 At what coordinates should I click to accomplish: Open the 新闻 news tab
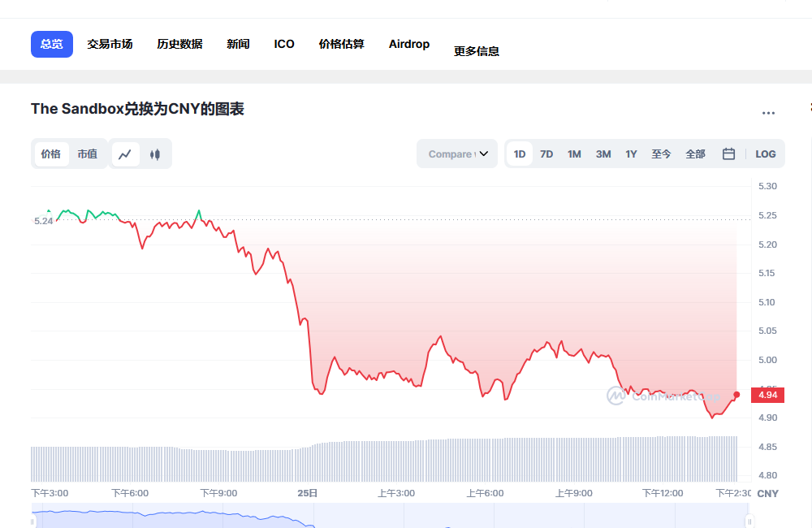pos(238,44)
